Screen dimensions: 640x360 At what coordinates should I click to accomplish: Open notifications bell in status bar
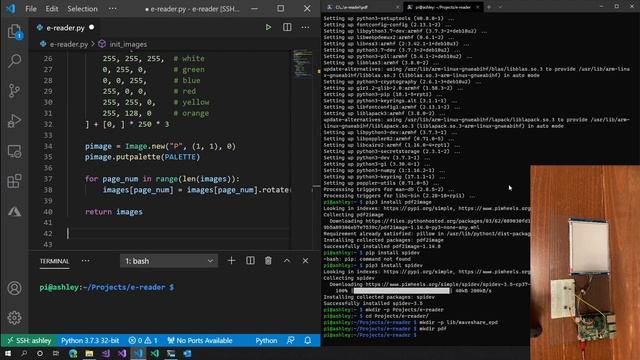(x=308, y=340)
